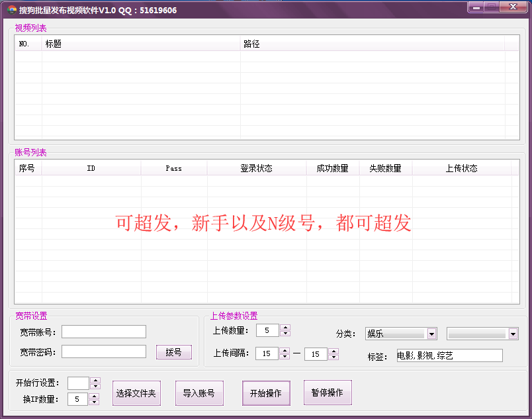Close the window
This screenshot has width=532, height=419.
tap(513, 7)
